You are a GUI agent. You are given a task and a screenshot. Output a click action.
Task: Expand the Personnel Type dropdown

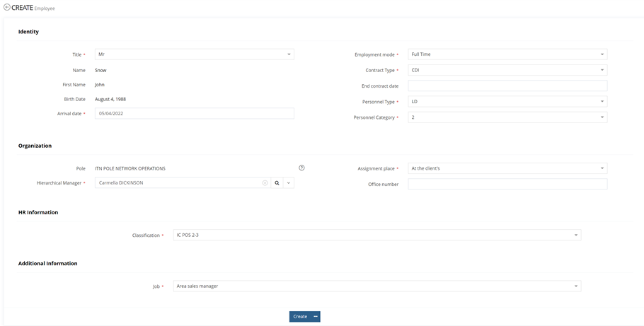tap(602, 102)
